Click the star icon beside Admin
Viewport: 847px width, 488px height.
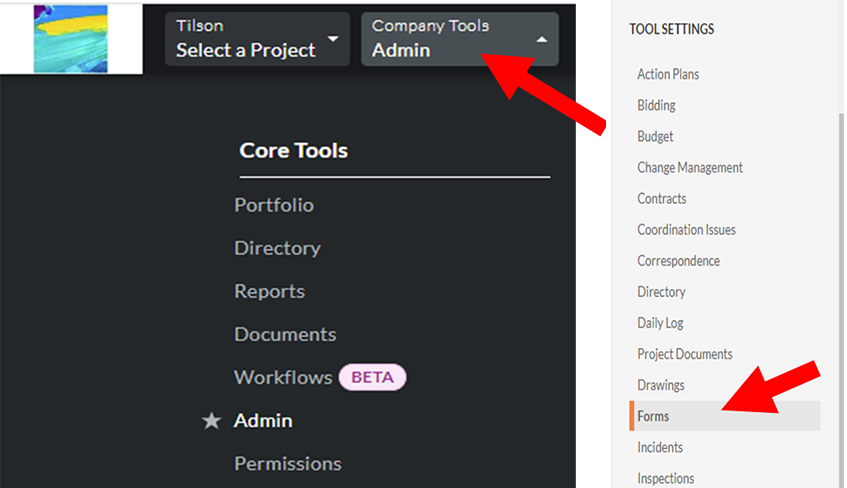(x=211, y=421)
